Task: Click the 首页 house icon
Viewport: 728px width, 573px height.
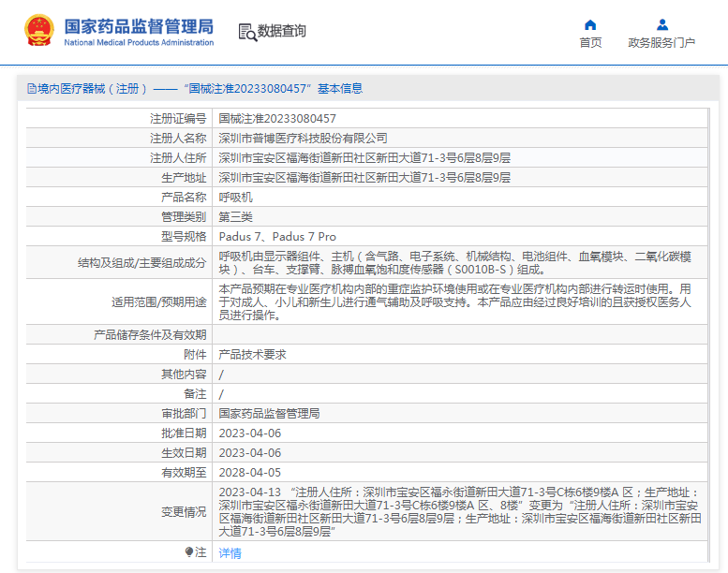Action: tap(590, 24)
